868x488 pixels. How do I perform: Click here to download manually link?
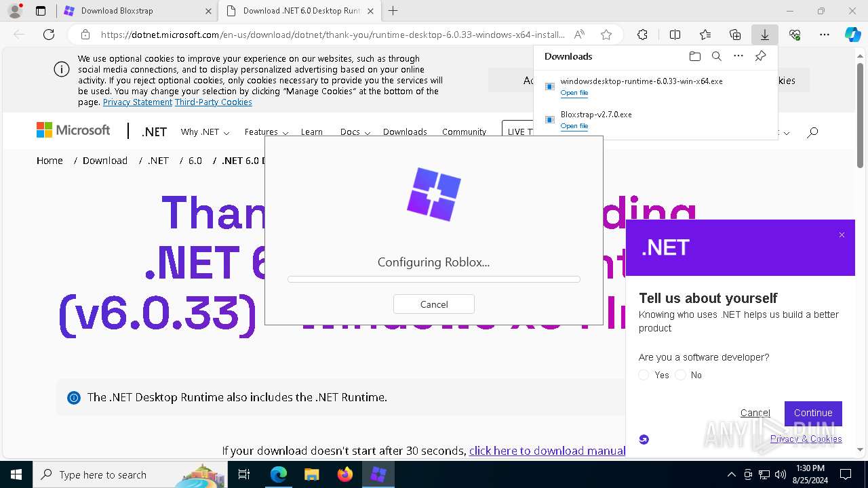(547, 451)
